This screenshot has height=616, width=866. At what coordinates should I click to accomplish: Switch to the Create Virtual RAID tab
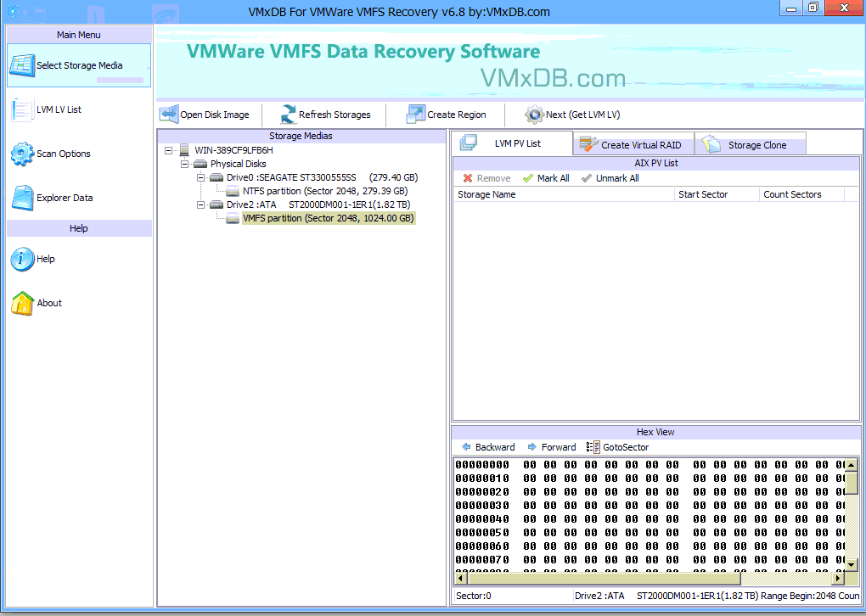coord(633,144)
